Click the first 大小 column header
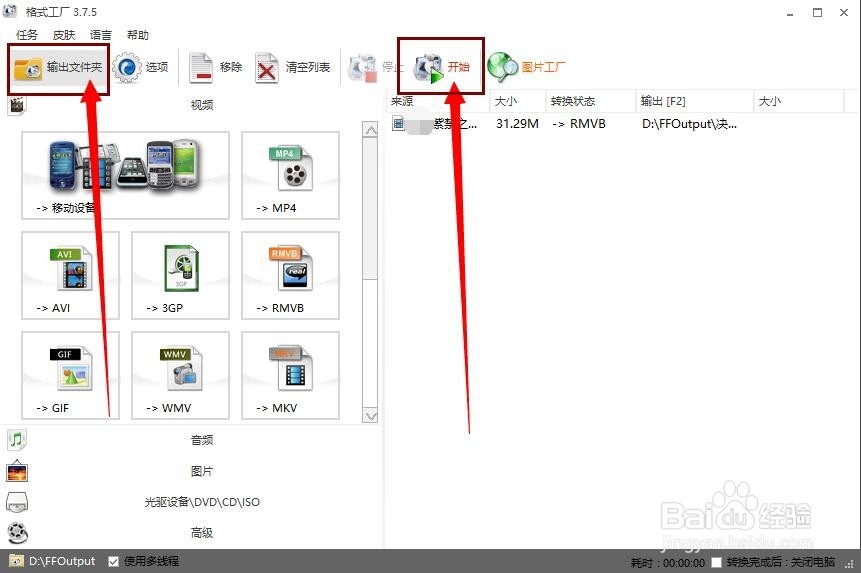The height and width of the screenshot is (573, 861). [517, 101]
